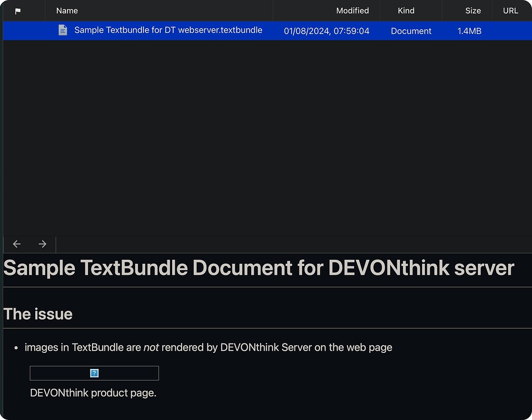Click the modified timestamp 01/08/2024
532x420 pixels.
pos(326,31)
